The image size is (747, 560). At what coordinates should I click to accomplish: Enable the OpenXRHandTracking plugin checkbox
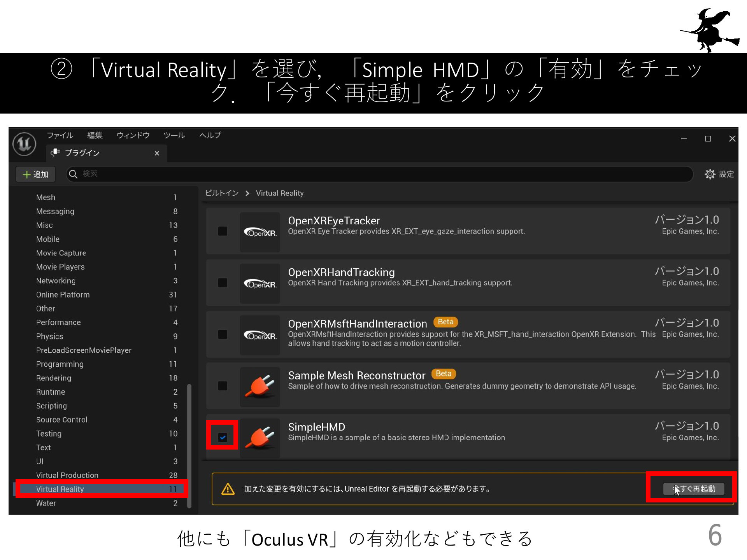(223, 283)
